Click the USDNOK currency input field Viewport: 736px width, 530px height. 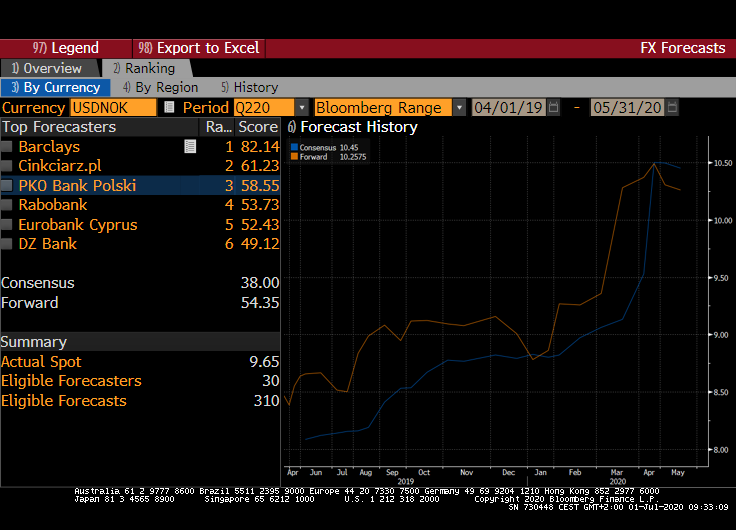click(x=113, y=107)
